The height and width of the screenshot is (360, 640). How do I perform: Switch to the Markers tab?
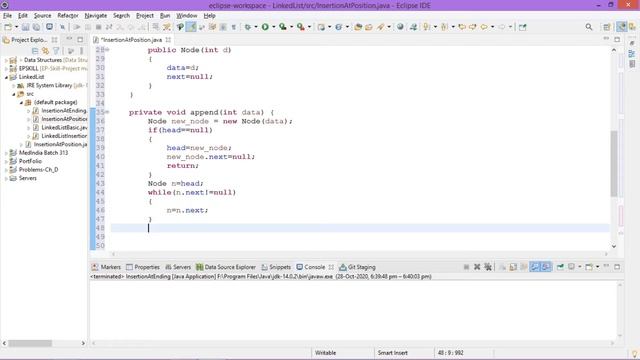coord(106,267)
